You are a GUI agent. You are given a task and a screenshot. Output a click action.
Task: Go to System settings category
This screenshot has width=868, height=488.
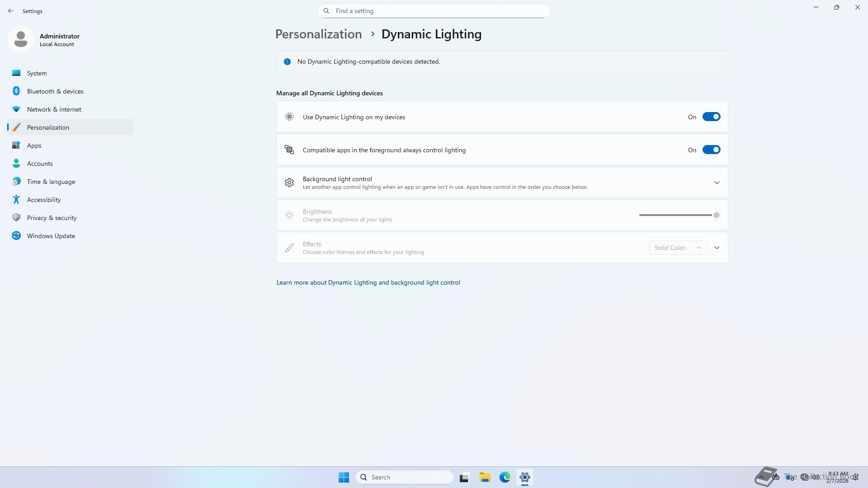(37, 73)
